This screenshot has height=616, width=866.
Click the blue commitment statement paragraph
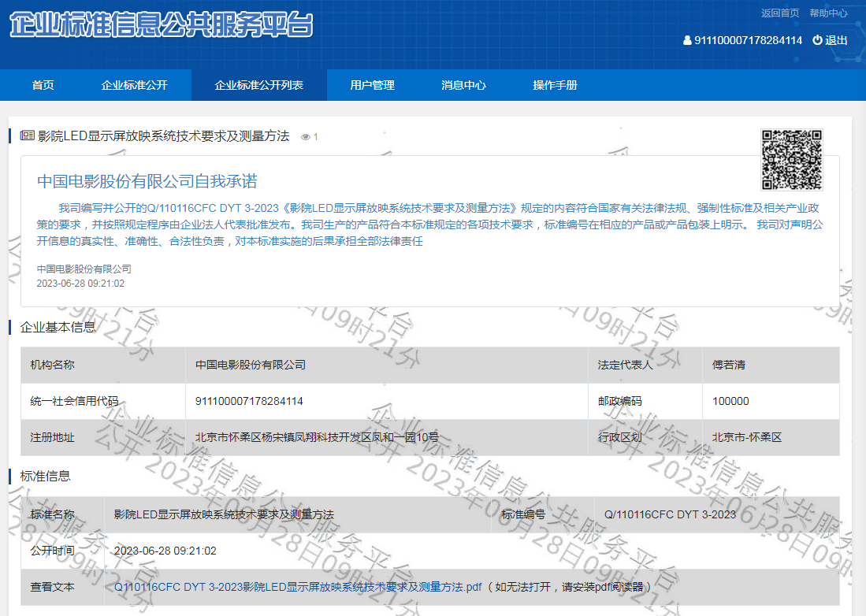pos(429,224)
